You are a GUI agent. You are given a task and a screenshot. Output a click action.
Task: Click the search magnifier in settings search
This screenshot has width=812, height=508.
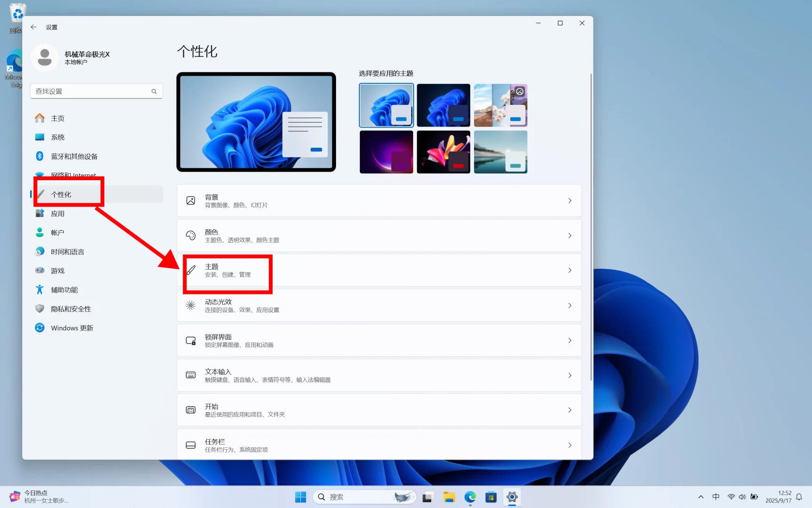pos(154,91)
